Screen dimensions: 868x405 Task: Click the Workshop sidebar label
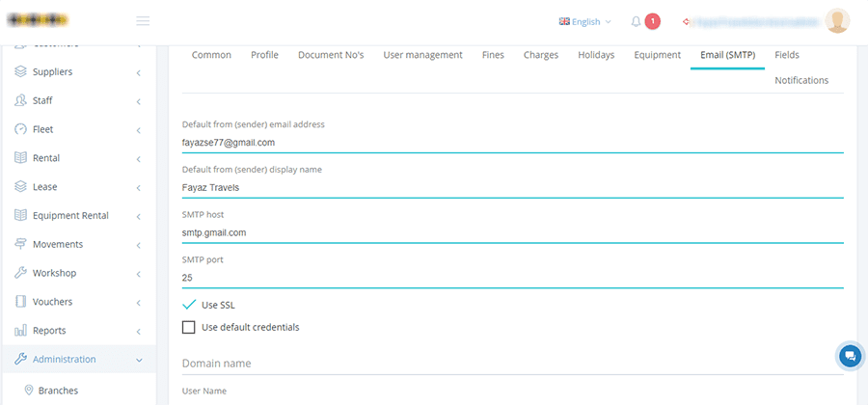click(x=54, y=273)
